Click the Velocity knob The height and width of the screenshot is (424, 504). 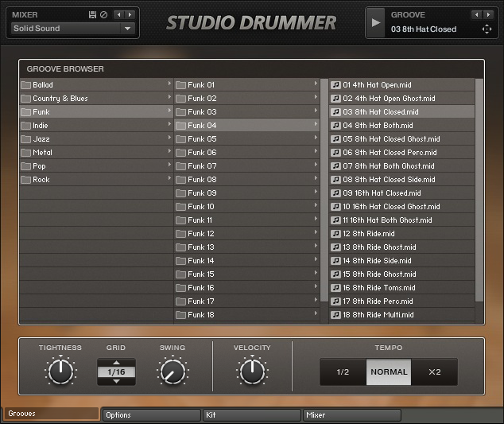pos(252,371)
